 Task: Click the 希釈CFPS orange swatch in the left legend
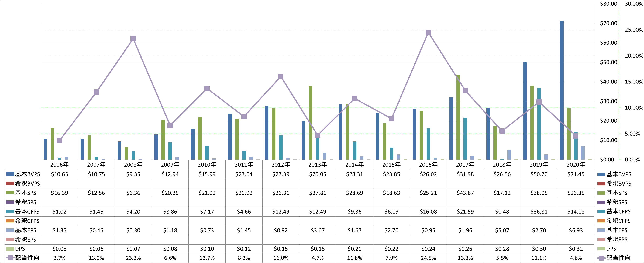(10, 221)
